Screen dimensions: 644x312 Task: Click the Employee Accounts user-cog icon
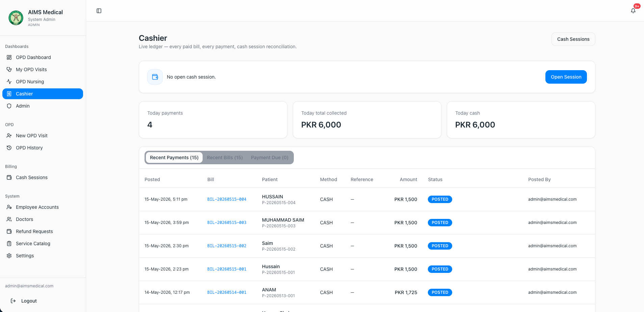point(9,207)
